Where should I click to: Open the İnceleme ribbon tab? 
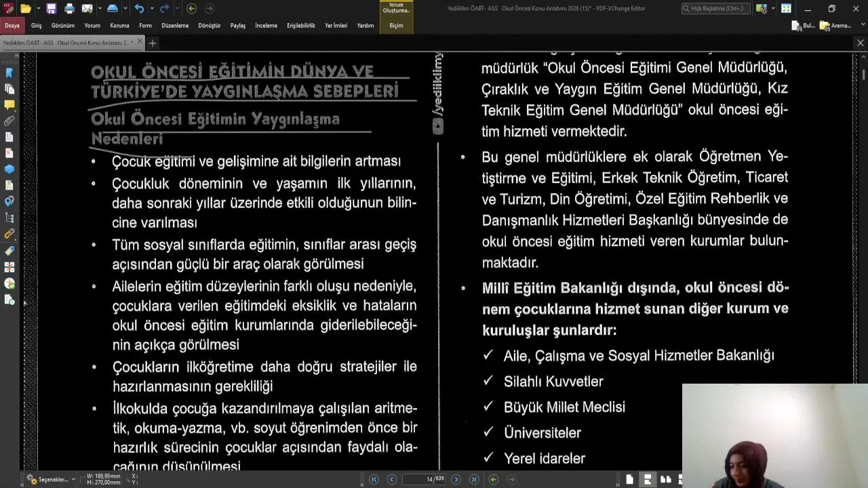click(266, 25)
